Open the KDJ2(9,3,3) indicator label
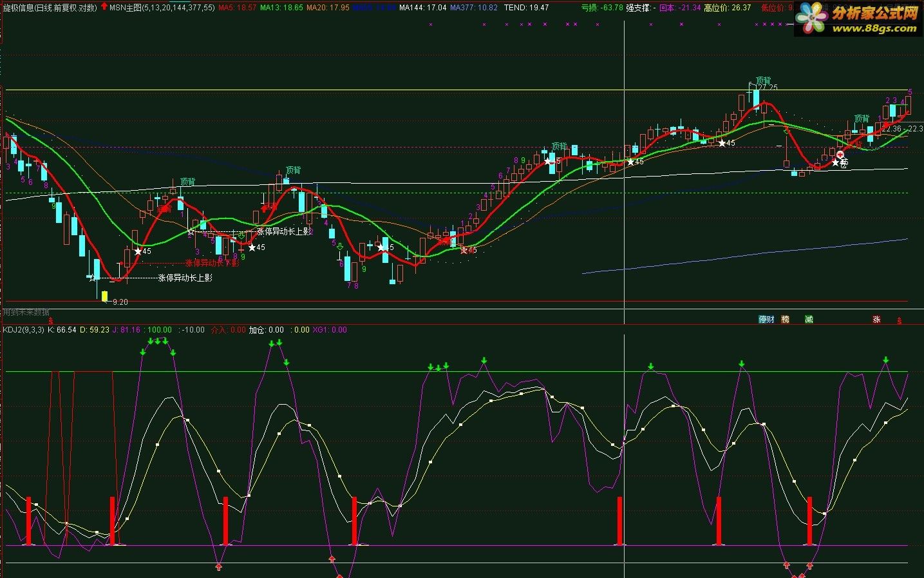Screen dimensions: 924x578 click(x=23, y=330)
